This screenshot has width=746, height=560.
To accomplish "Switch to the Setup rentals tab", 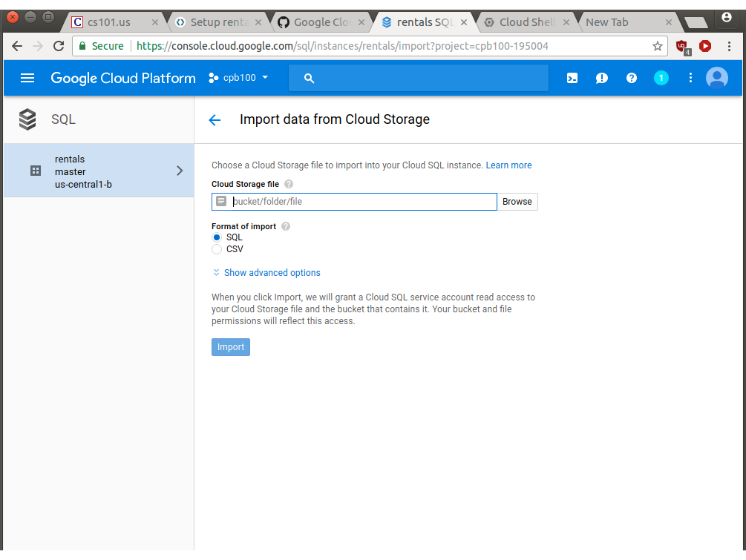I will point(219,22).
